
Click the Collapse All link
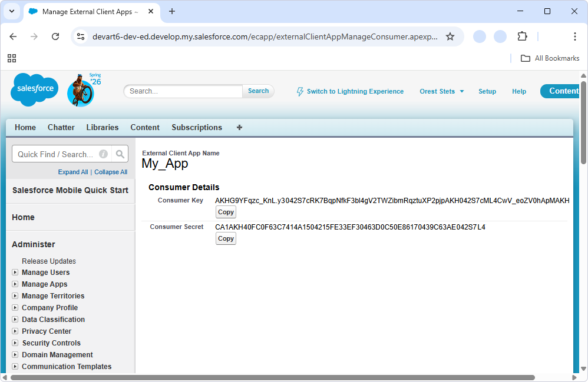coord(111,172)
